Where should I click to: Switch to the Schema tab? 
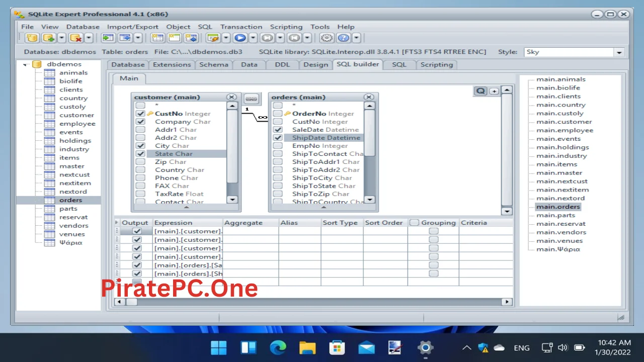click(x=214, y=64)
